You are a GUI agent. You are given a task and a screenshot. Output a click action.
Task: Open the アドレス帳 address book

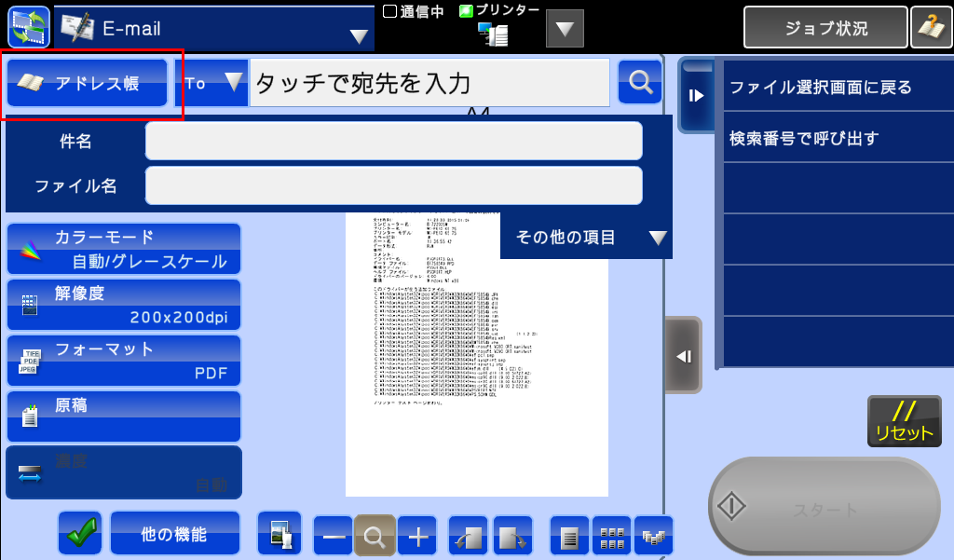(x=88, y=83)
